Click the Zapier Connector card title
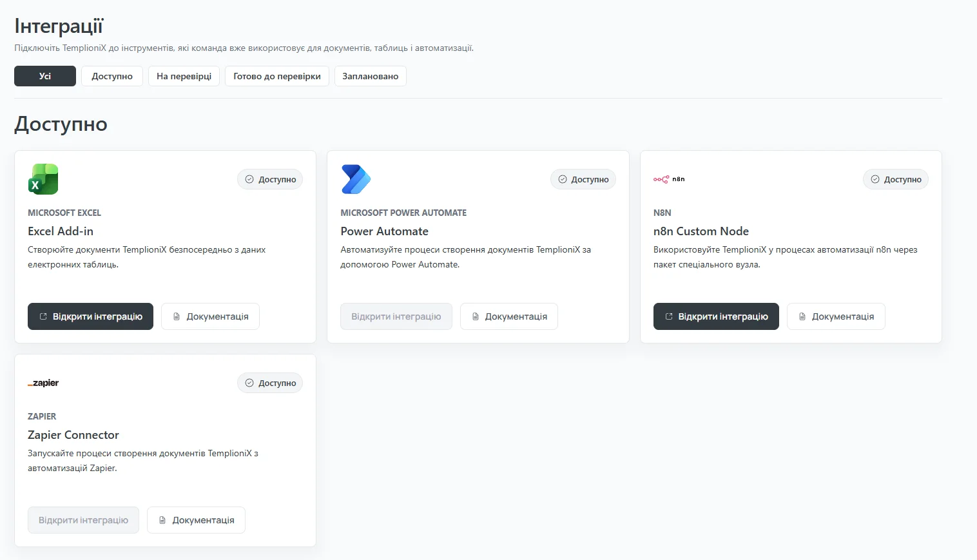The width and height of the screenshot is (977, 560). 73,435
